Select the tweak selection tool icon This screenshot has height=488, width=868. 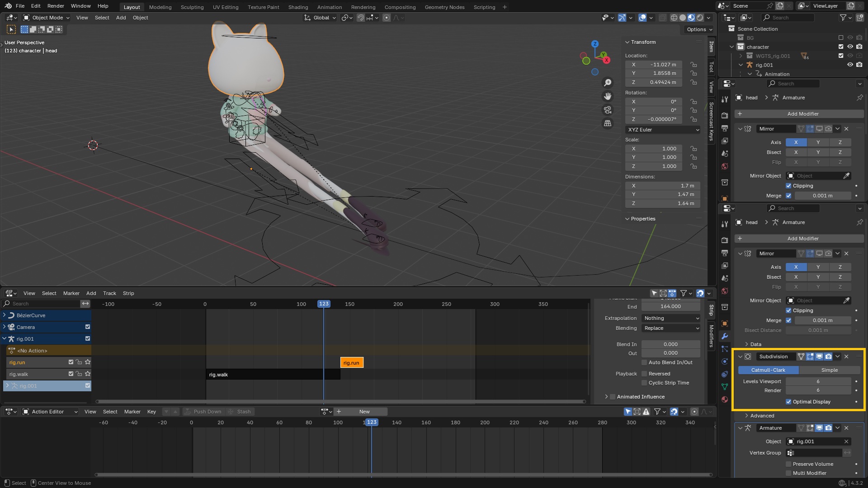pyautogui.click(x=11, y=29)
